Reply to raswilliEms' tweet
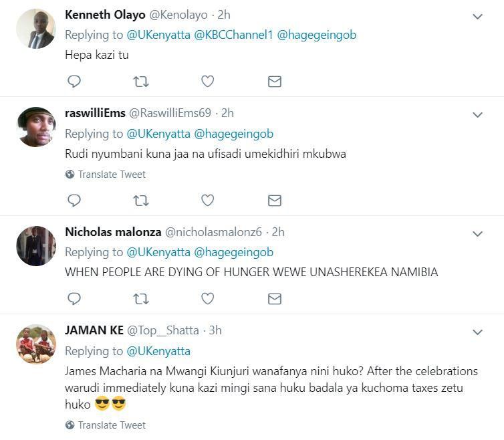The width and height of the screenshot is (504, 440). (x=74, y=200)
